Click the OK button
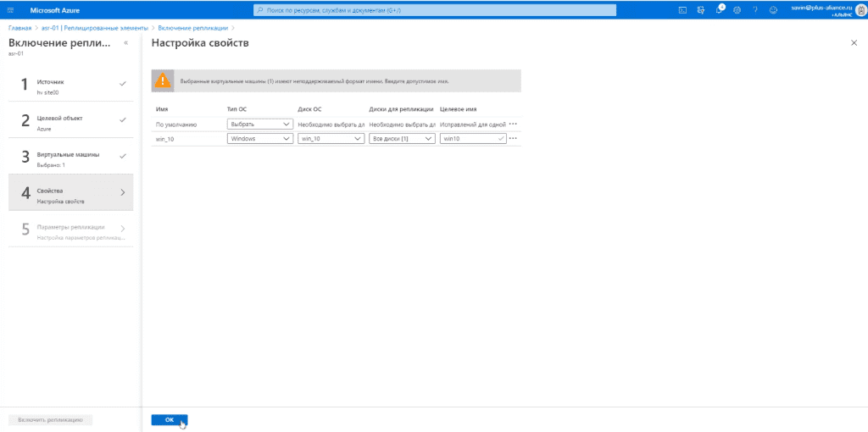The image size is (868, 432). click(170, 420)
